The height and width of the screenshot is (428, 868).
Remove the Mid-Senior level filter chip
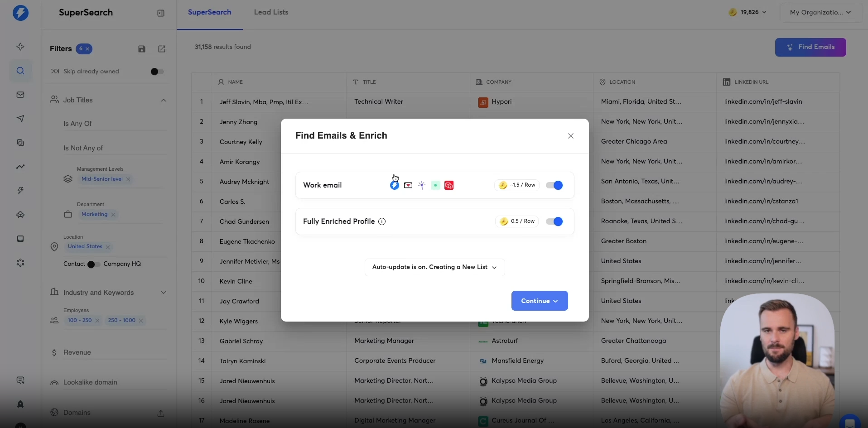pyautogui.click(x=129, y=179)
